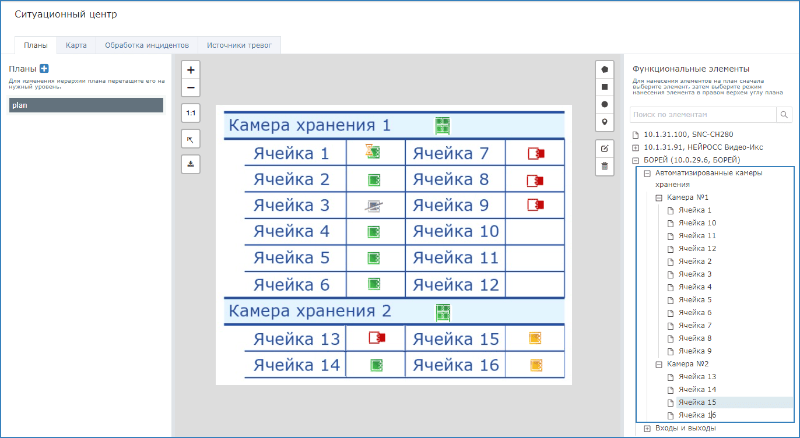The height and width of the screenshot is (438, 800).
Task: Click Ячейка 10 label on the plan
Action: coord(456,231)
